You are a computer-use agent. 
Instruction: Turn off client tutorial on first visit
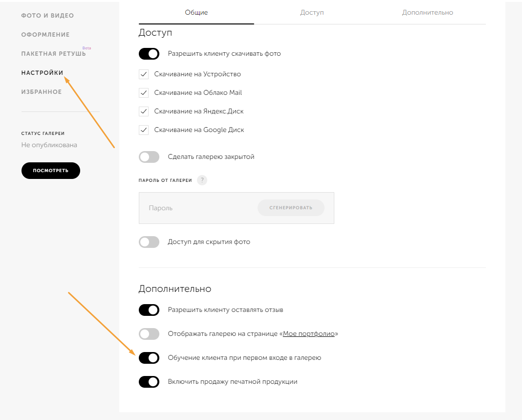point(149,358)
